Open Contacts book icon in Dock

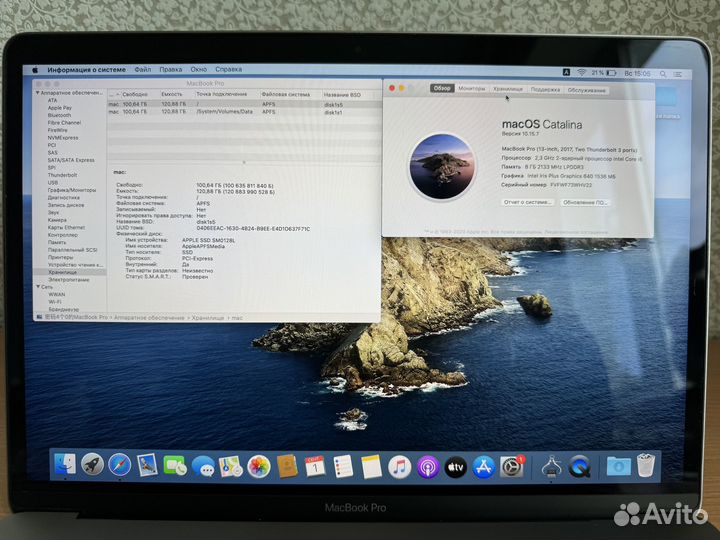coord(287,467)
